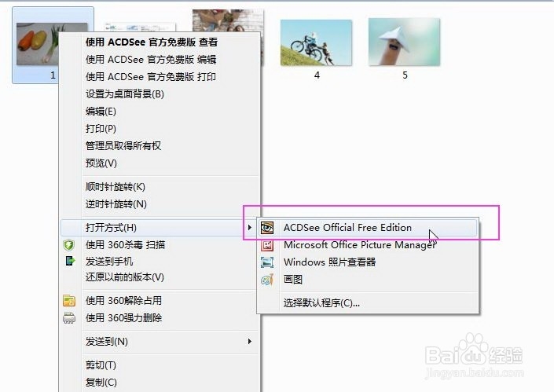Select 发送到手机
Image resolution: width=554 pixels, height=392 pixels.
[x=109, y=262]
